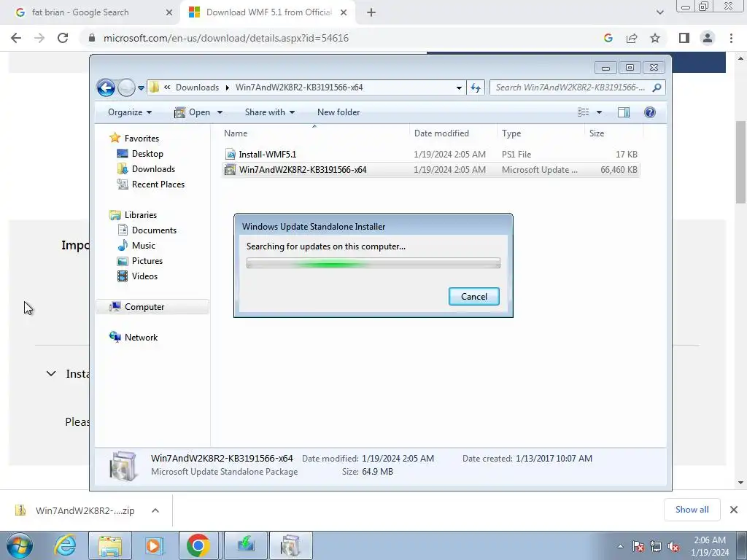This screenshot has width=747, height=560.
Task: Close the fat brian Google Search tab
Action: click(169, 12)
